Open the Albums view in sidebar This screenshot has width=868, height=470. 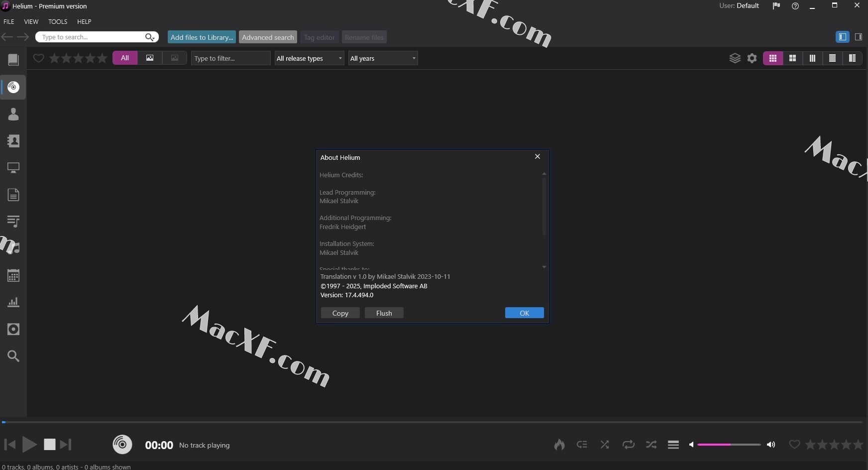point(13,88)
